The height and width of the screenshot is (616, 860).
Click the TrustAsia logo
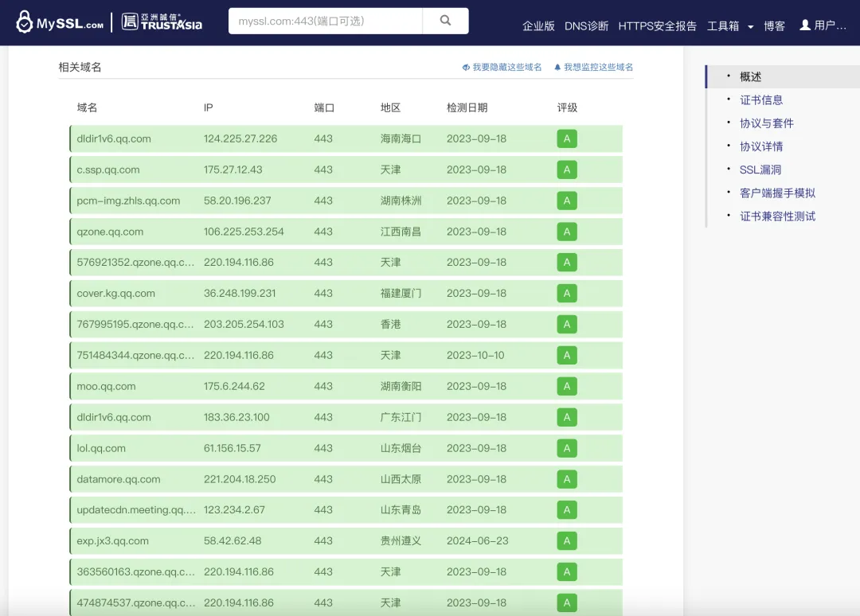(162, 22)
